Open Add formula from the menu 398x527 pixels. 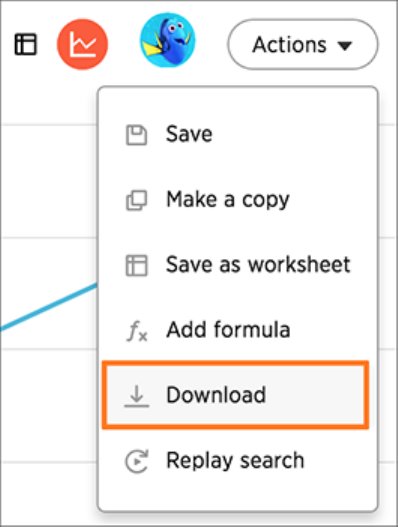[x=237, y=330]
